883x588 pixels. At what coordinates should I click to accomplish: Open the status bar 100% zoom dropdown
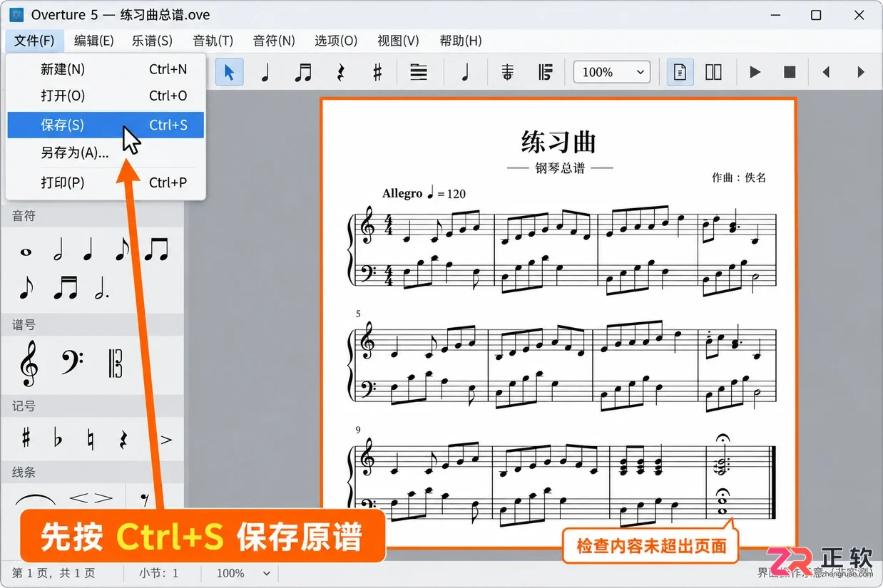[x=243, y=573]
